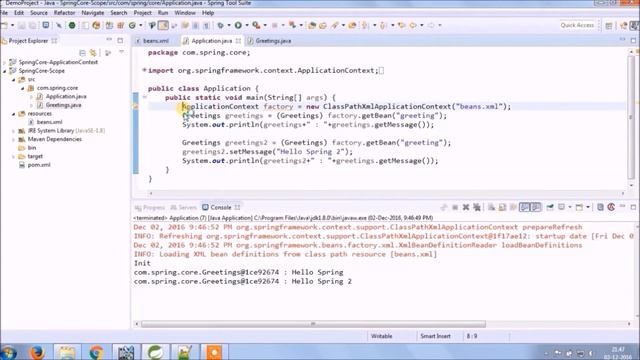Screen dimensions: 640x360
Task: Click the Run green play toolbar icon
Action: (x=238, y=25)
